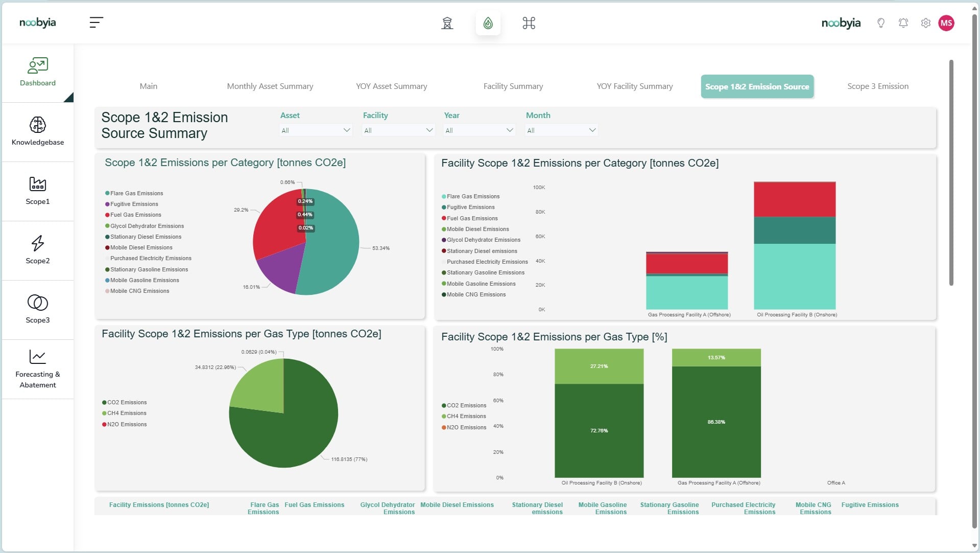
Task: Click the vertical page scrollbar
Action: (x=951, y=173)
